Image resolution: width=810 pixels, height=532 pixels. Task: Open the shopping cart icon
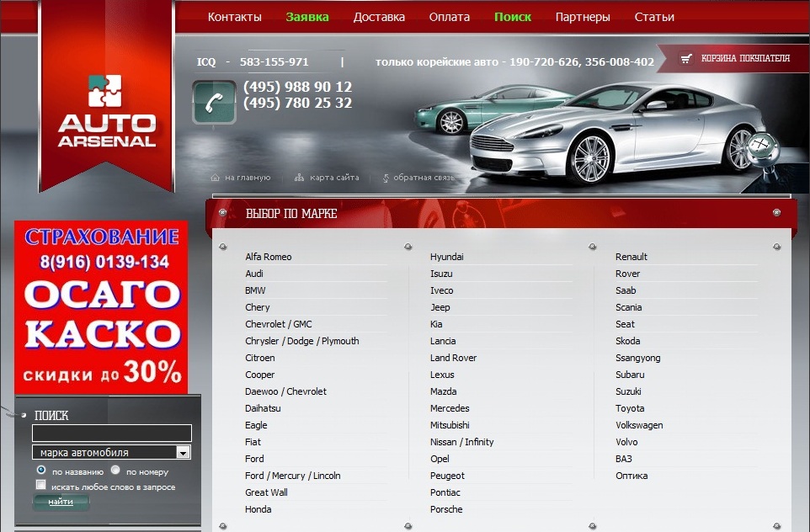click(686, 59)
